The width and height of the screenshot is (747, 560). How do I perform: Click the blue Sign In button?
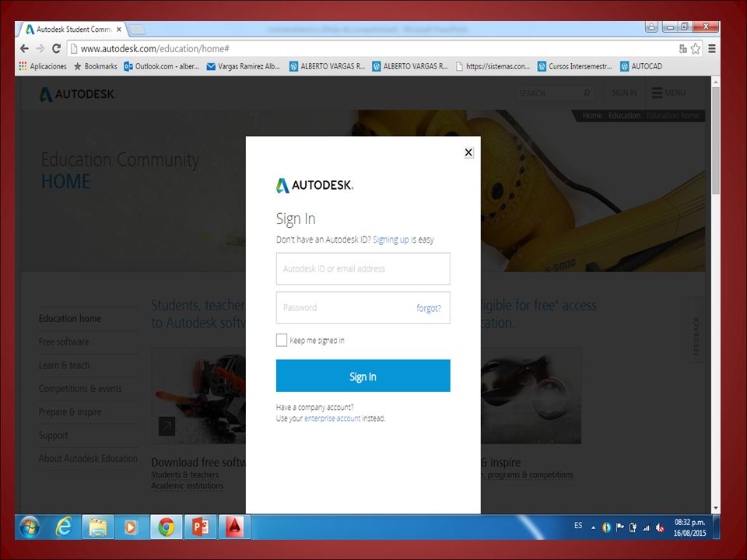(363, 376)
